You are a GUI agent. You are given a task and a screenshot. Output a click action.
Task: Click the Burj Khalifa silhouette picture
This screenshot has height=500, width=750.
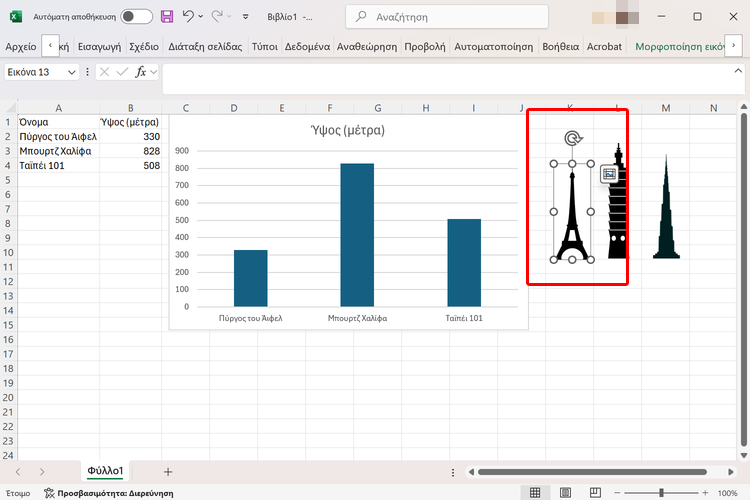[x=666, y=206]
